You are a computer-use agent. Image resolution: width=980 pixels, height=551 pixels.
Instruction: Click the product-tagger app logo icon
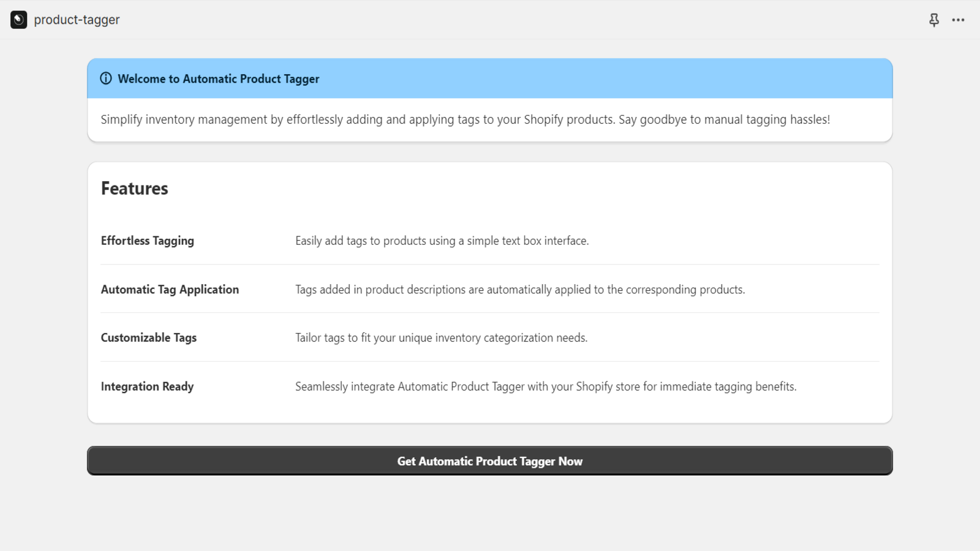click(x=18, y=20)
